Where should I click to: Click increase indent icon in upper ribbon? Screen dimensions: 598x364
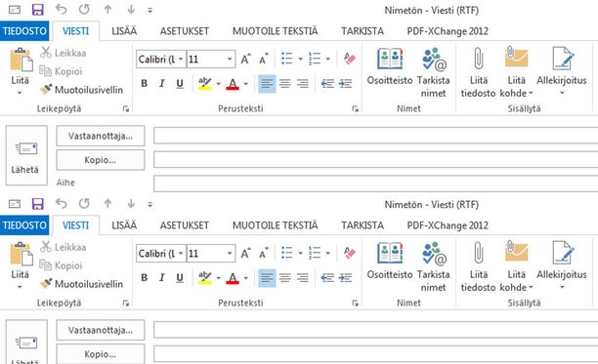pyautogui.click(x=345, y=83)
